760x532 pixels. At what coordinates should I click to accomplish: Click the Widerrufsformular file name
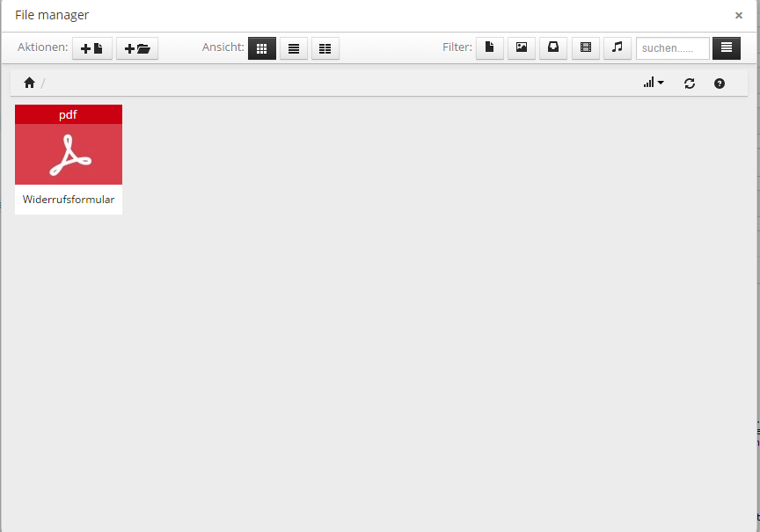point(69,199)
